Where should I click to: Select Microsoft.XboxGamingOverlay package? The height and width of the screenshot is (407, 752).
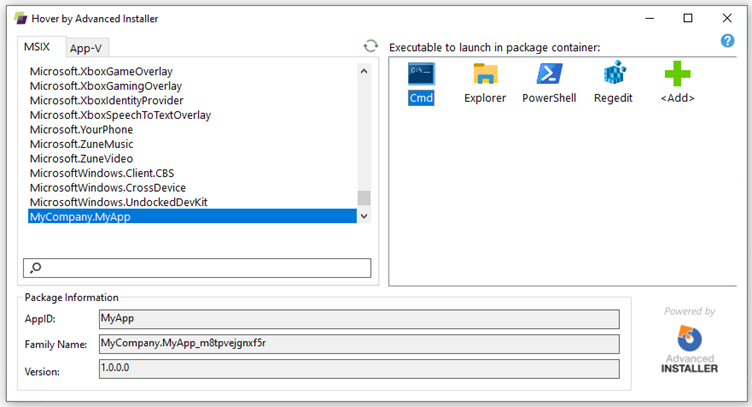coord(192,86)
